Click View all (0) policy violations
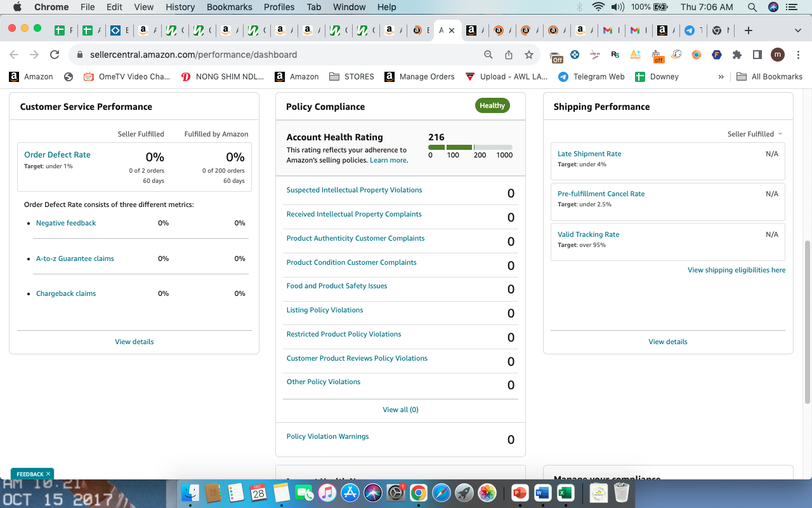 [401, 410]
